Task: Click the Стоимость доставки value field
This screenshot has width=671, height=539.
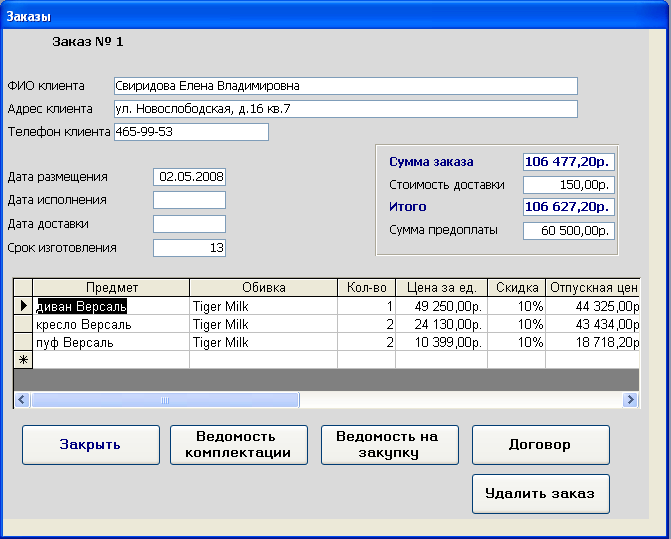Action: click(x=568, y=185)
